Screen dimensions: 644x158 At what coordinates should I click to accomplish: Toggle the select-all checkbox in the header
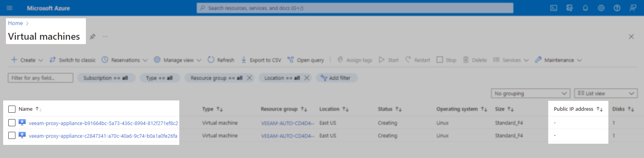[x=12, y=109]
